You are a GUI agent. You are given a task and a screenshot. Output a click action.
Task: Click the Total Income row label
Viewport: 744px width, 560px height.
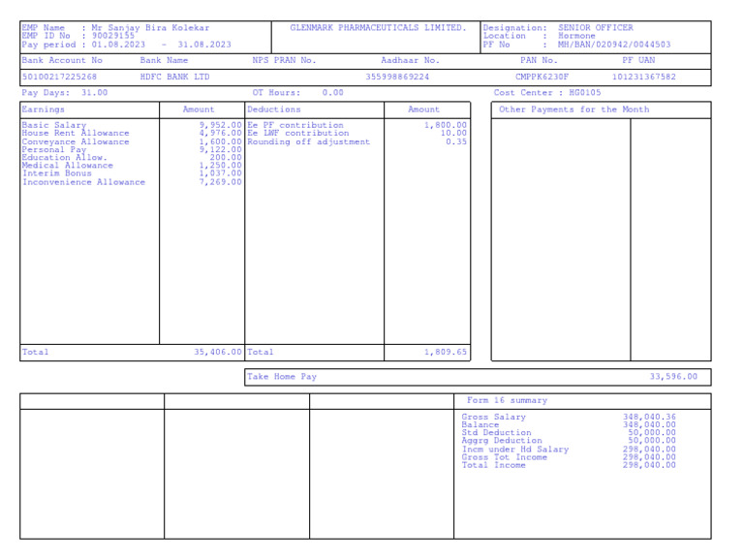494,466
